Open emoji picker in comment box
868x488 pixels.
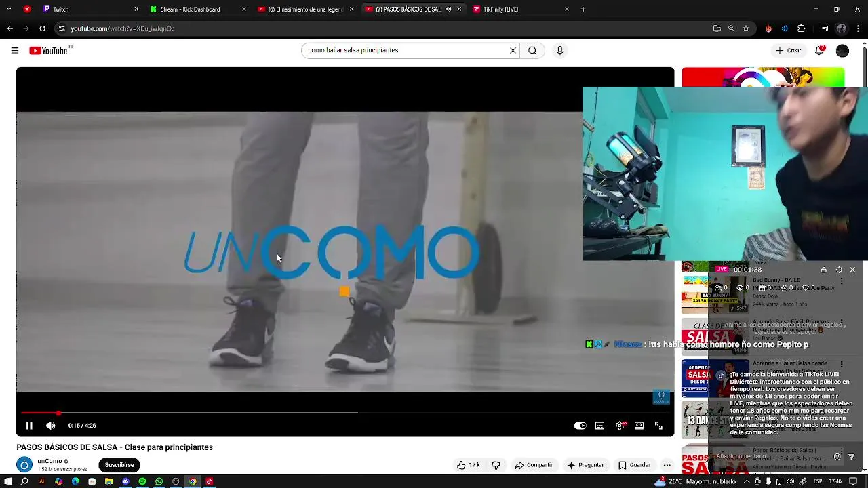click(837, 457)
